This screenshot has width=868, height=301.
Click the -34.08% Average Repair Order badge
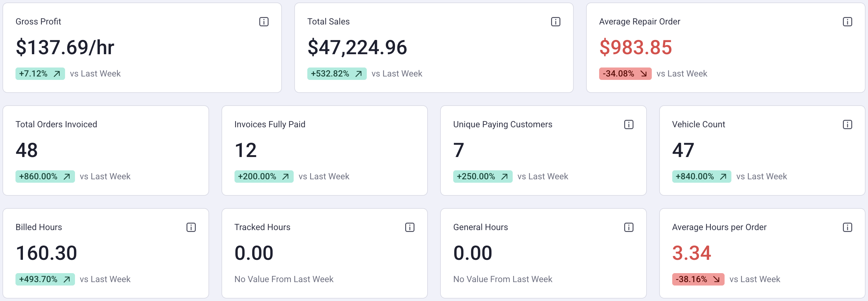click(625, 74)
